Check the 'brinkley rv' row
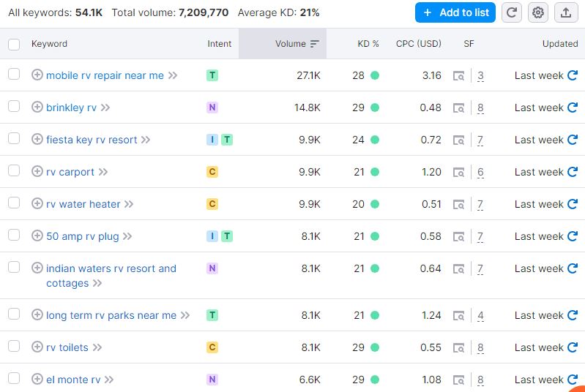585x392 pixels. point(14,106)
